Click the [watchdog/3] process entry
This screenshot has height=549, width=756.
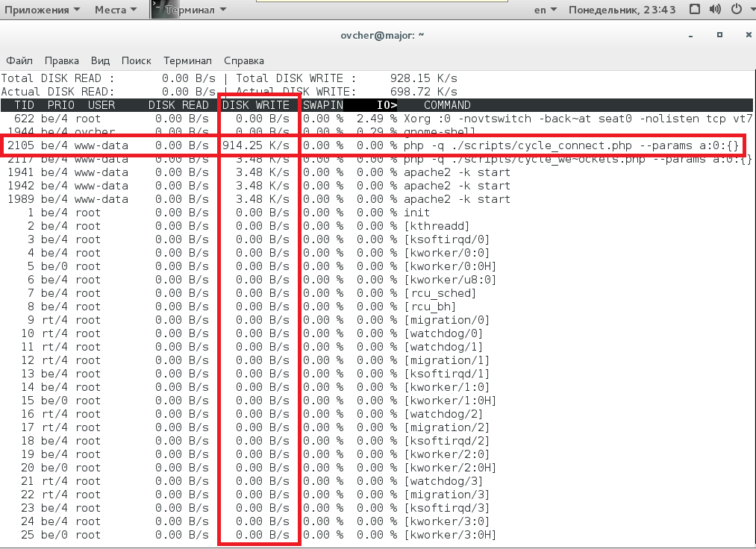(x=443, y=482)
